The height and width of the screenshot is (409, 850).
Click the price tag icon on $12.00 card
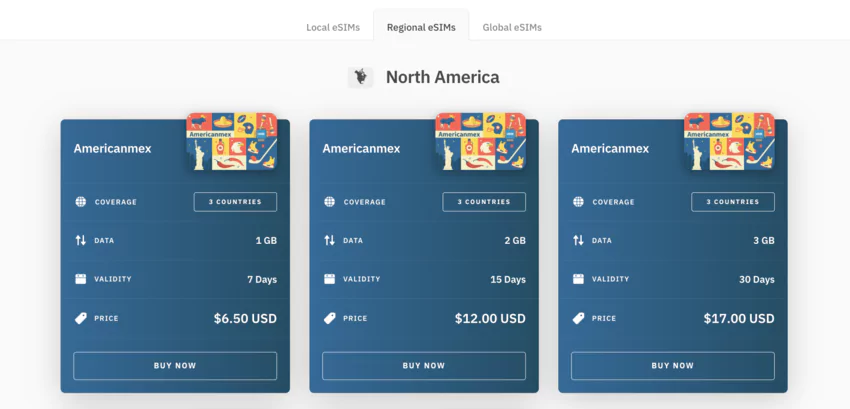pos(330,318)
